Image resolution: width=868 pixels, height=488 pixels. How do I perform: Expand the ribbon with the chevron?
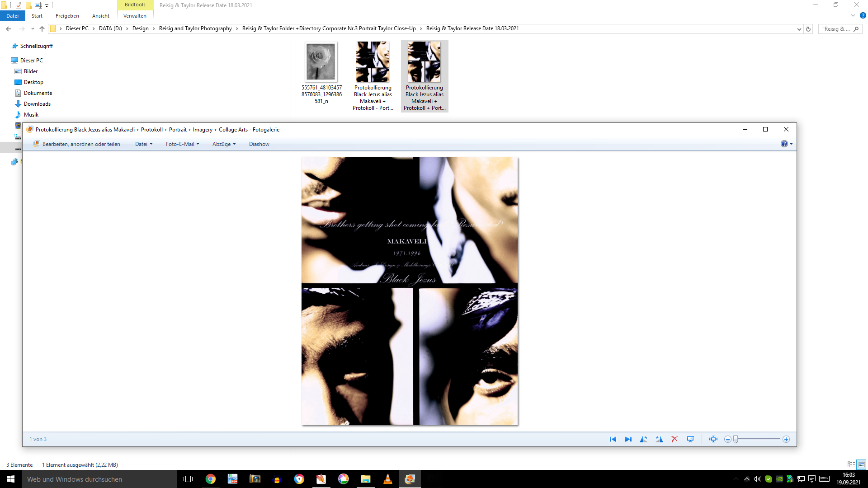[x=853, y=15]
